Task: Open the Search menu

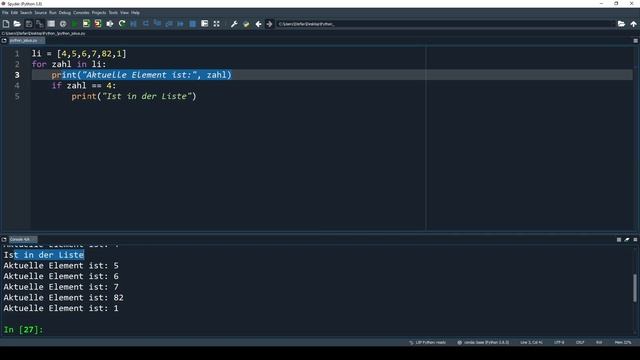Action: coord(26,13)
